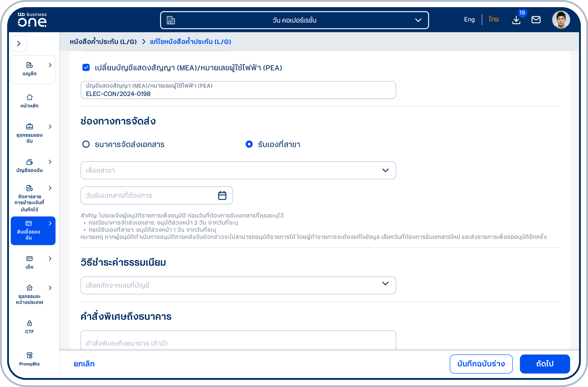This screenshot has height=387, width=588.
Task: Switch language to Eng
Action: 469,20
